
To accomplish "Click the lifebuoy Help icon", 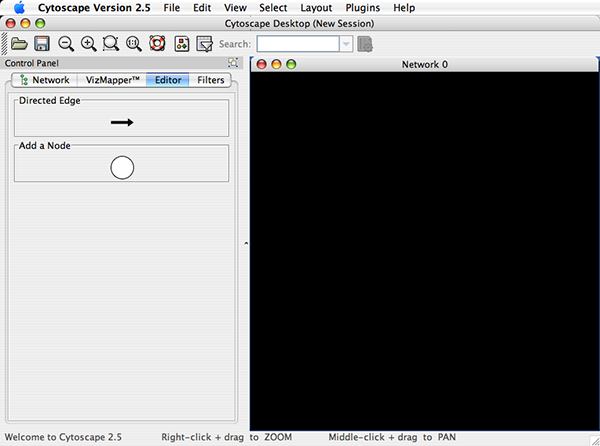I will (157, 43).
